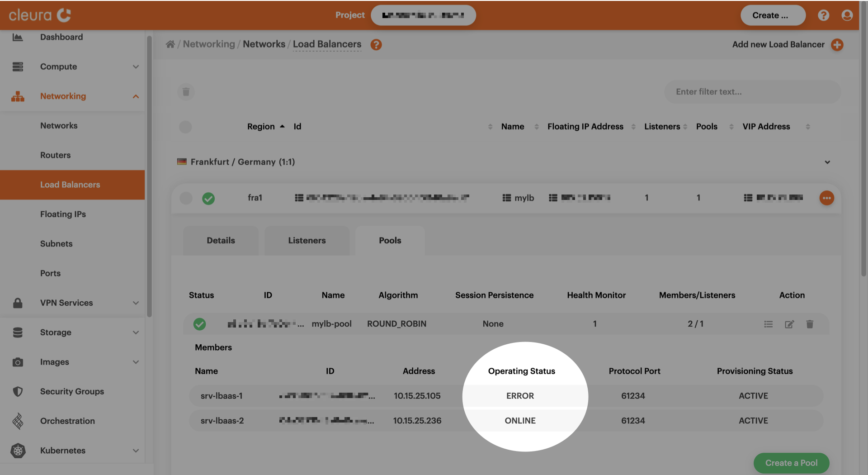Click the help icon beside Load Balancers breadcrumb
The image size is (868, 475).
pos(376,45)
